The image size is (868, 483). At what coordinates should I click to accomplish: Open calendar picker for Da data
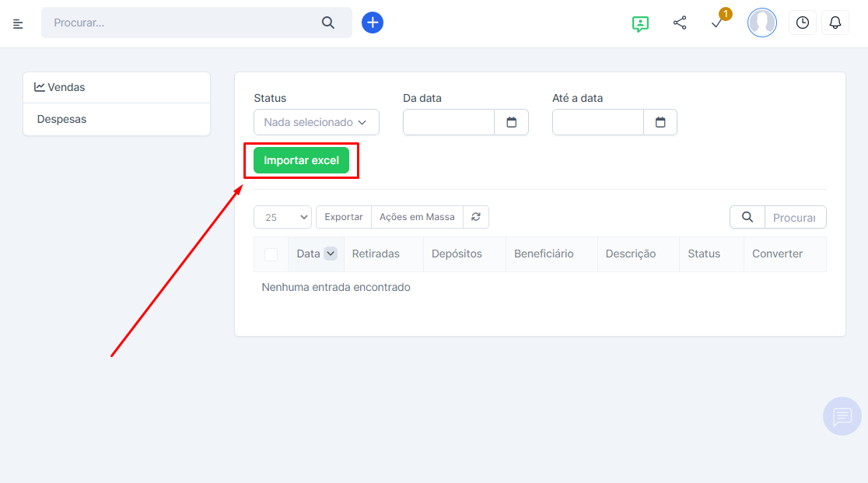click(x=511, y=122)
